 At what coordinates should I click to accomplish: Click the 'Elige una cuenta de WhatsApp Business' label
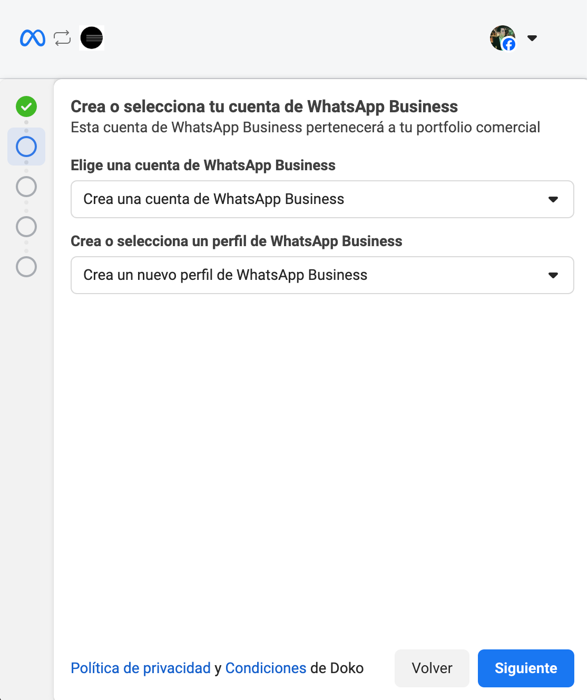click(203, 166)
